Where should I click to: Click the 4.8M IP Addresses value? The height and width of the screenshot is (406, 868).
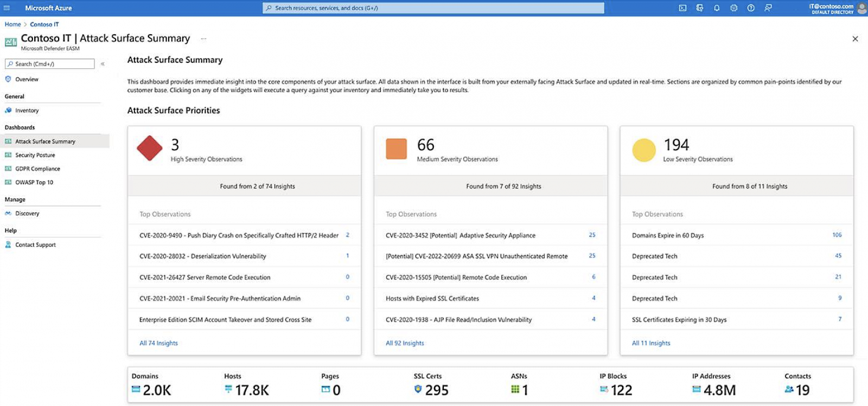click(720, 390)
